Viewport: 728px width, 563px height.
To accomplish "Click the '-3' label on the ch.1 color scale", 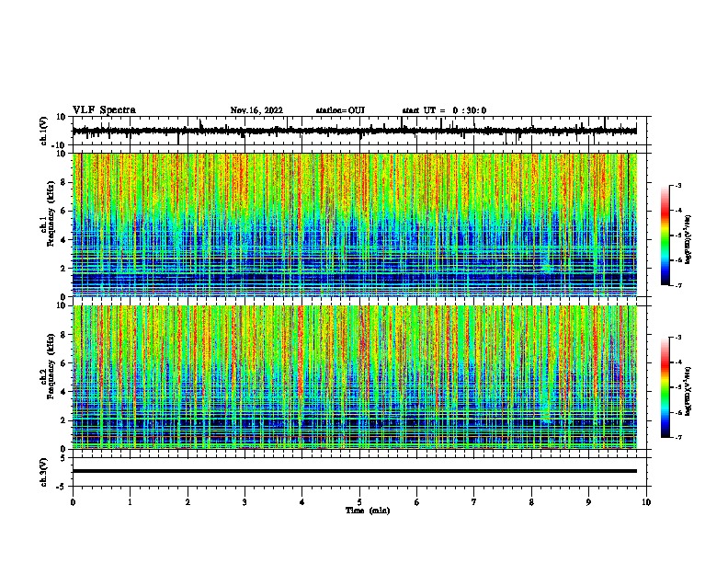I will 677,185.
